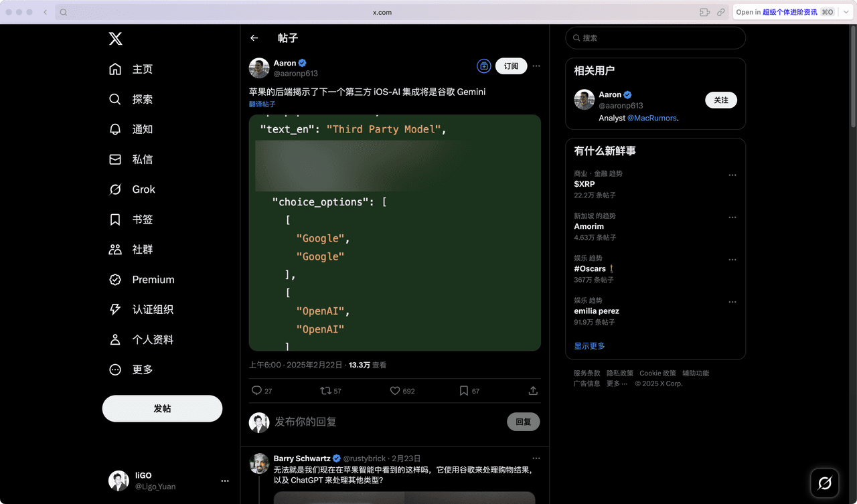Open Grok from the sidebar
Screen dimensions: 857x504
click(133, 189)
